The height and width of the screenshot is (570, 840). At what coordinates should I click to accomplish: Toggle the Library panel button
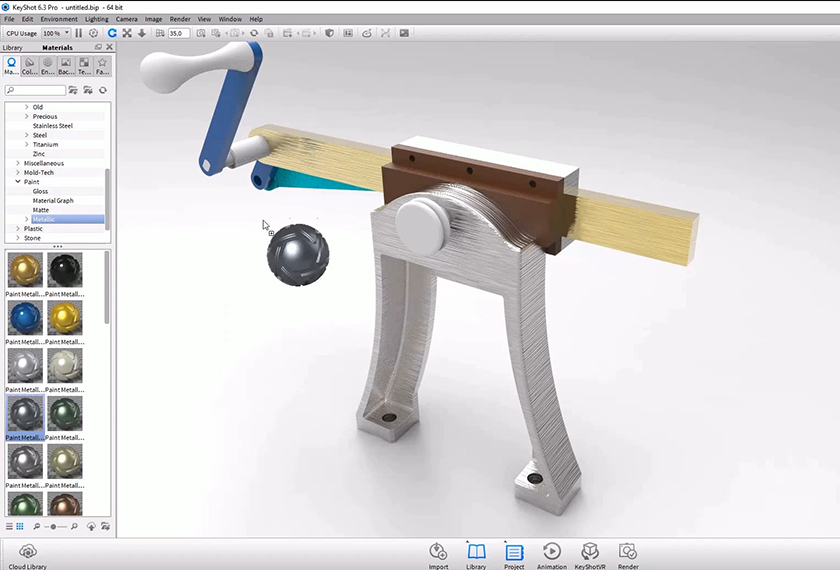pos(476,552)
